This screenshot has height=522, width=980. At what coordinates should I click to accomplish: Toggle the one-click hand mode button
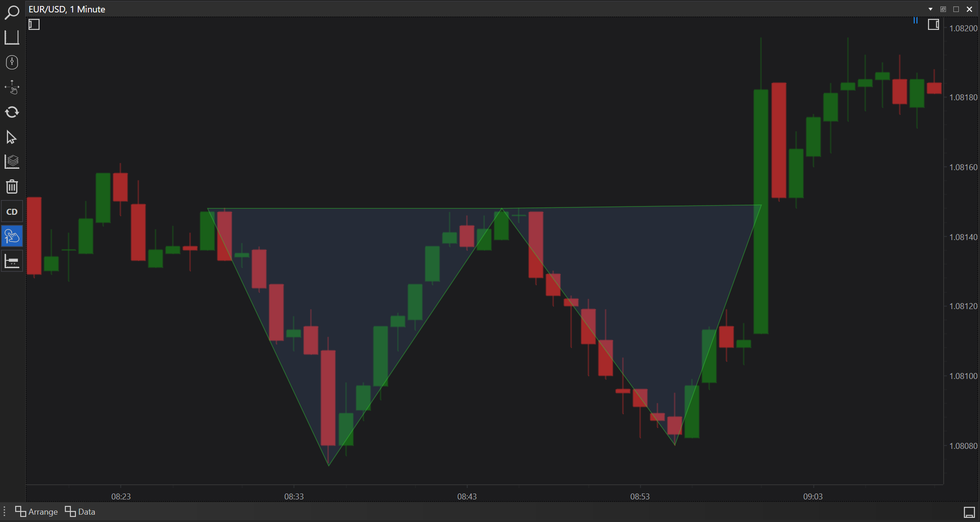click(12, 236)
